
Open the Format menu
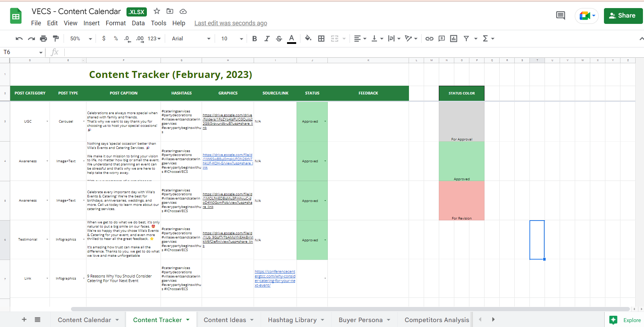pos(116,23)
